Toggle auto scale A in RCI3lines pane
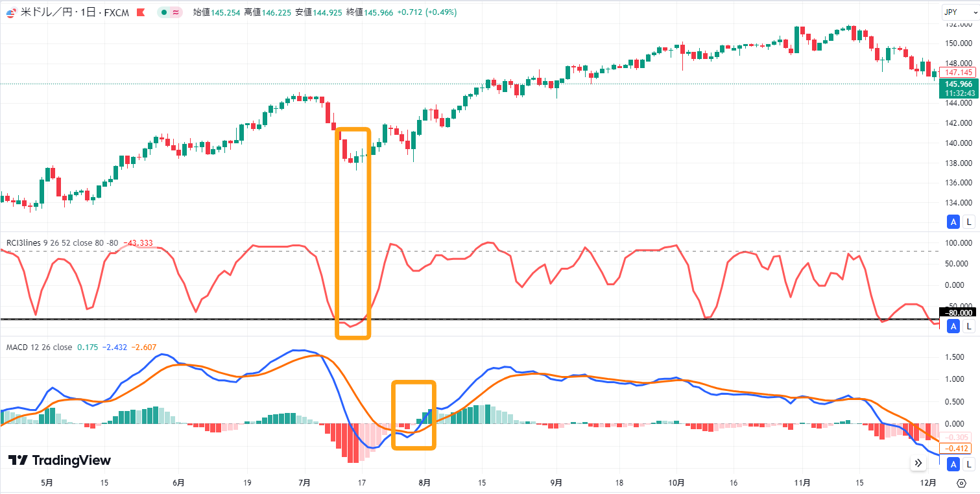Screen dimensions: 980x494 [x=953, y=326]
